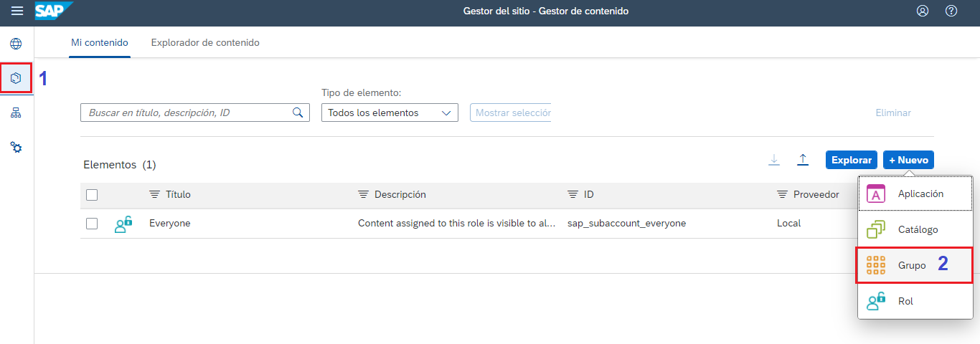
Task: Click the Título column header
Action: coord(178,194)
